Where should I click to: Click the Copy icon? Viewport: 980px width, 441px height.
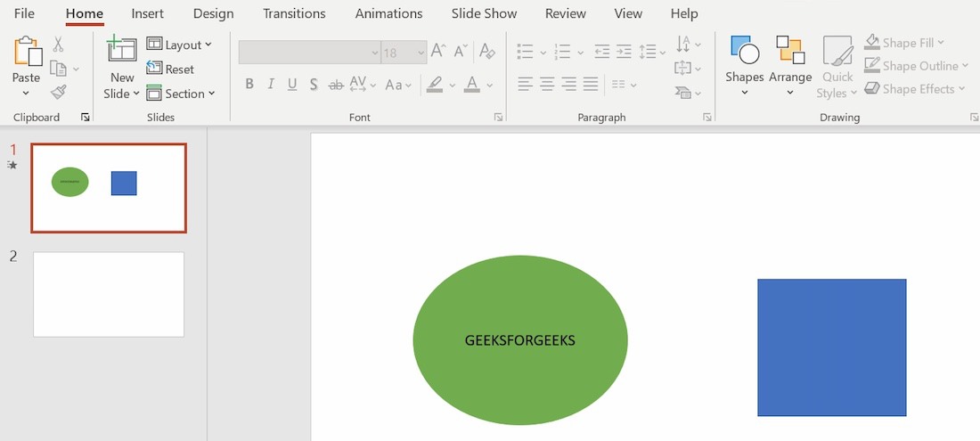[x=58, y=68]
